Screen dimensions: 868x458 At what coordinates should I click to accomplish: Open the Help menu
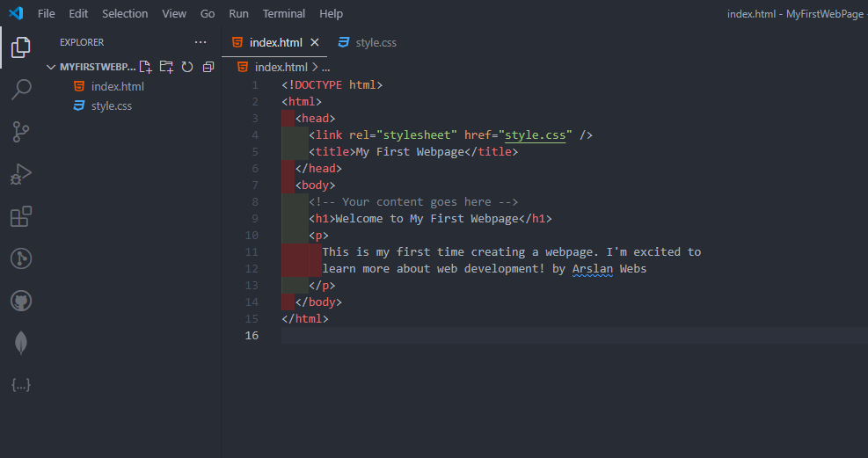pyautogui.click(x=331, y=13)
